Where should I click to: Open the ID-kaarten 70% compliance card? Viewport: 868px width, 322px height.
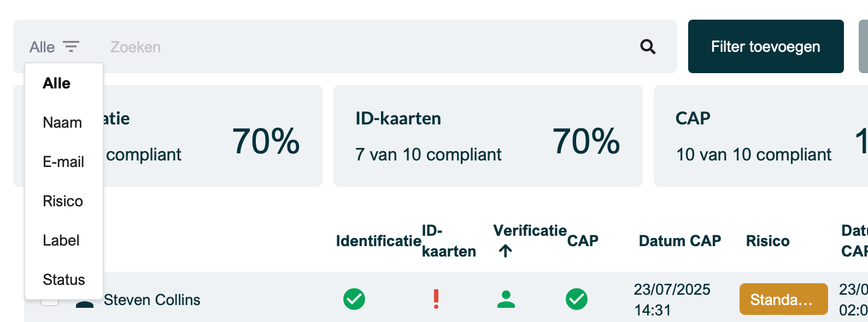[x=488, y=136]
